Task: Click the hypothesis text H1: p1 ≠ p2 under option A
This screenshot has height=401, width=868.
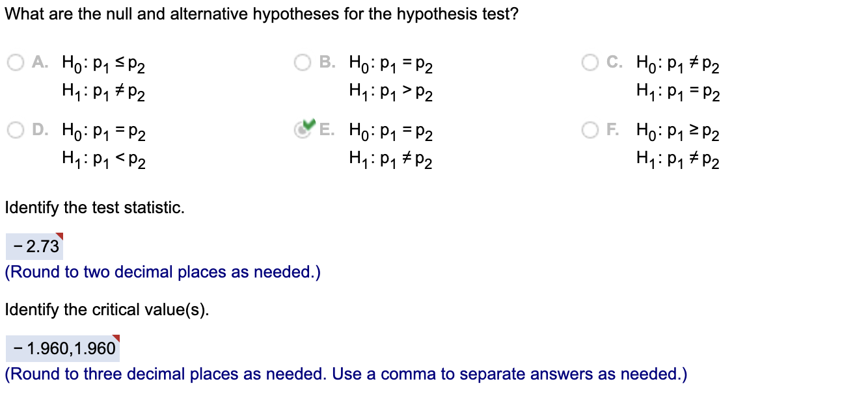Action: pyautogui.click(x=103, y=92)
